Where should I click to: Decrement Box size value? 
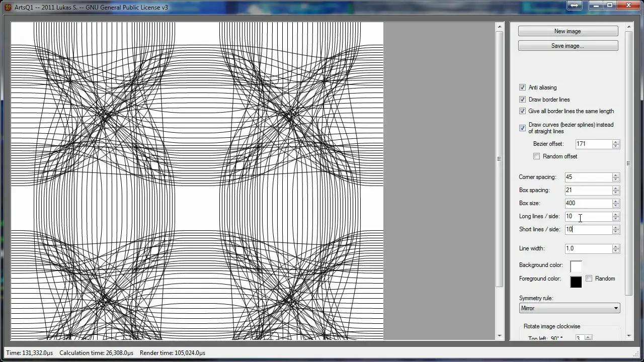click(616, 206)
